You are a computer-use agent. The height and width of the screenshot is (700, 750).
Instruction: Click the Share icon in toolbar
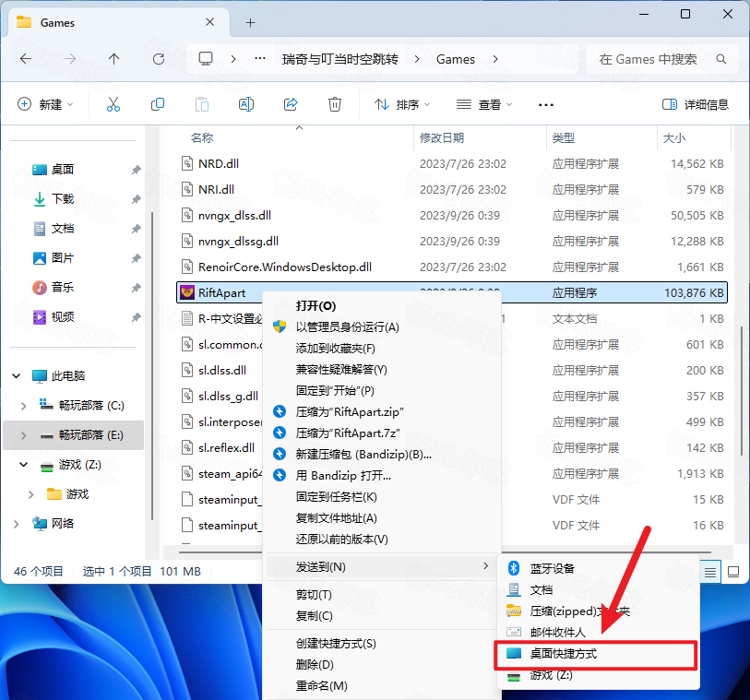(291, 104)
